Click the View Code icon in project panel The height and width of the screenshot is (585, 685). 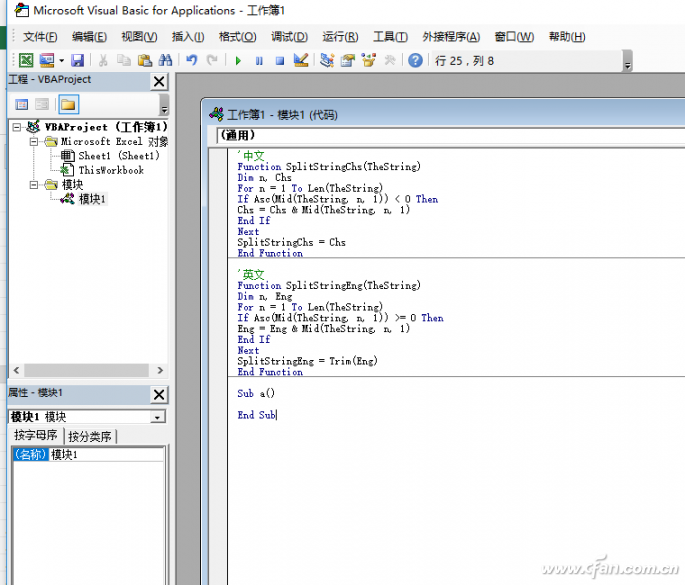[x=21, y=104]
